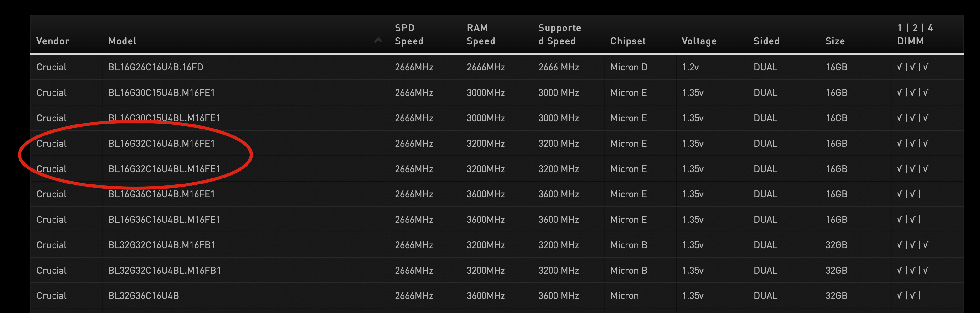Click the Voltage column header
Screen dimensions: 980x313
[699, 41]
